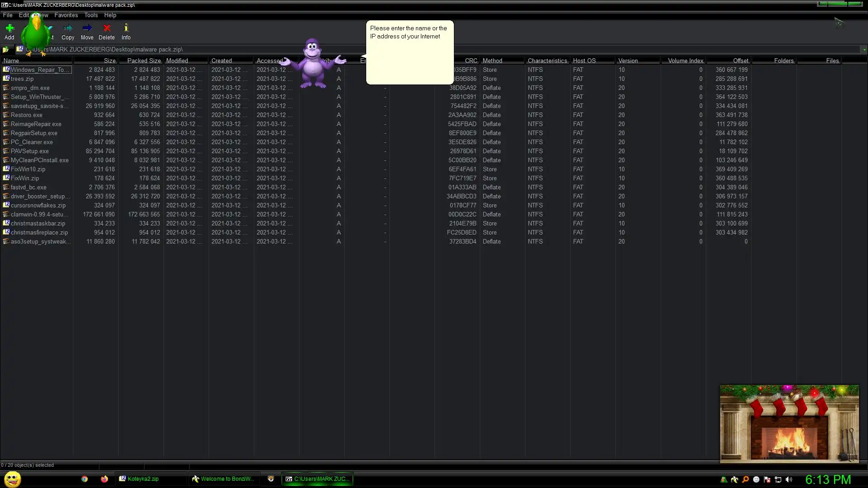This screenshot has width=868, height=488.
Task: Click the red Delete toolbar icon
Action: point(107,31)
